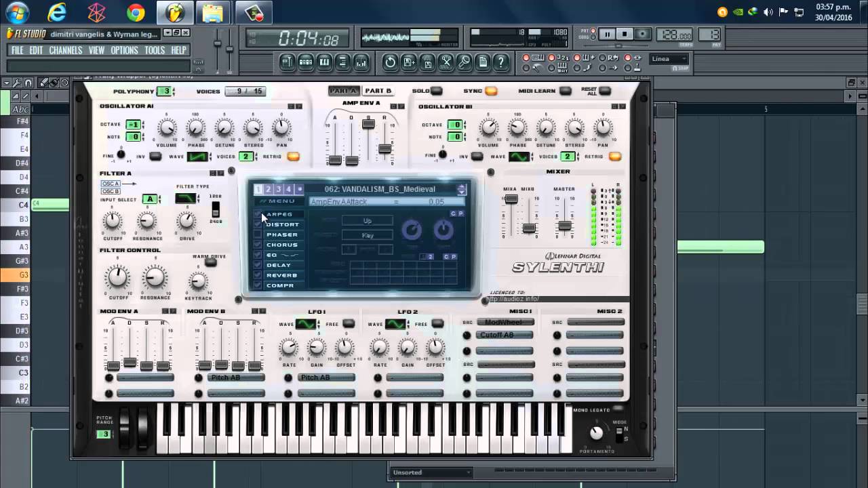The image size is (868, 488).
Task: Open the arpeggiator Up mode selector
Action: point(367,221)
